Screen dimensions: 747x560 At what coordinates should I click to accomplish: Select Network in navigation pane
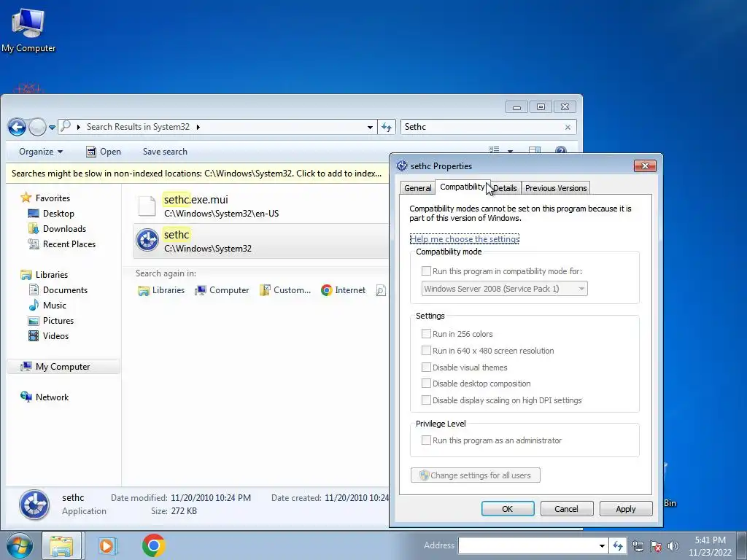[44, 397]
